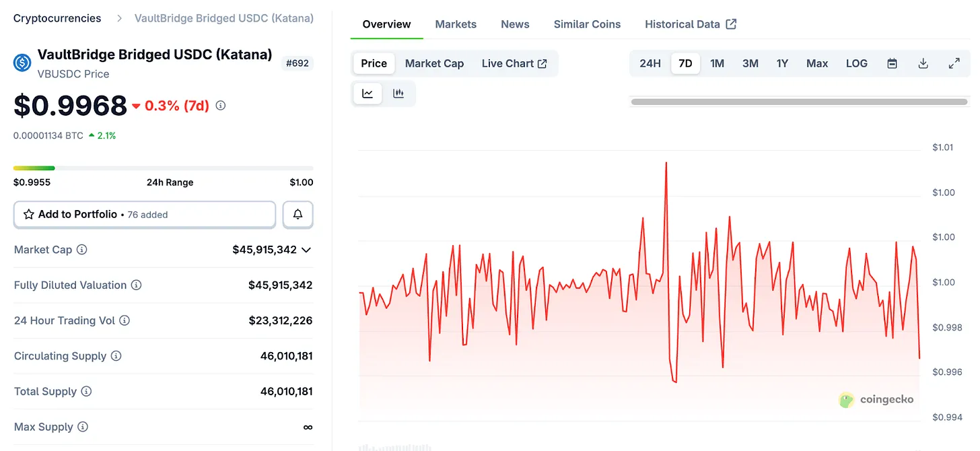Open the calendar date range picker
This screenshot has width=980, height=451.
(892, 63)
